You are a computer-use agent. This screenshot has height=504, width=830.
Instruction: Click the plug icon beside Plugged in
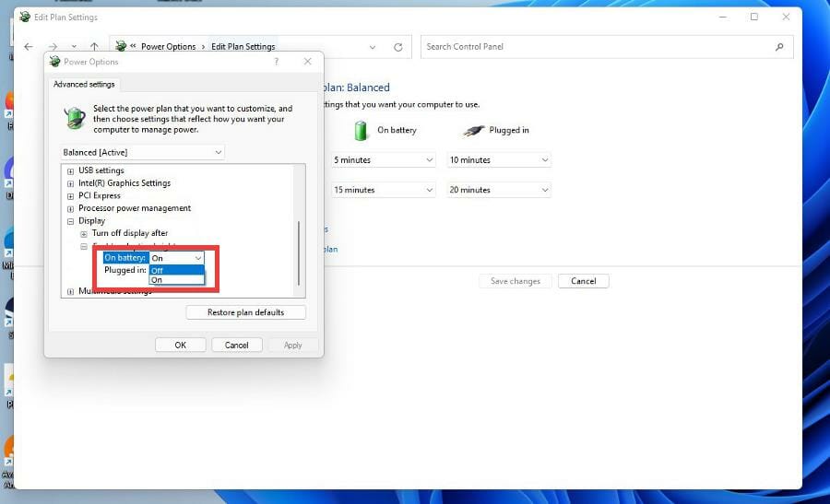474,130
